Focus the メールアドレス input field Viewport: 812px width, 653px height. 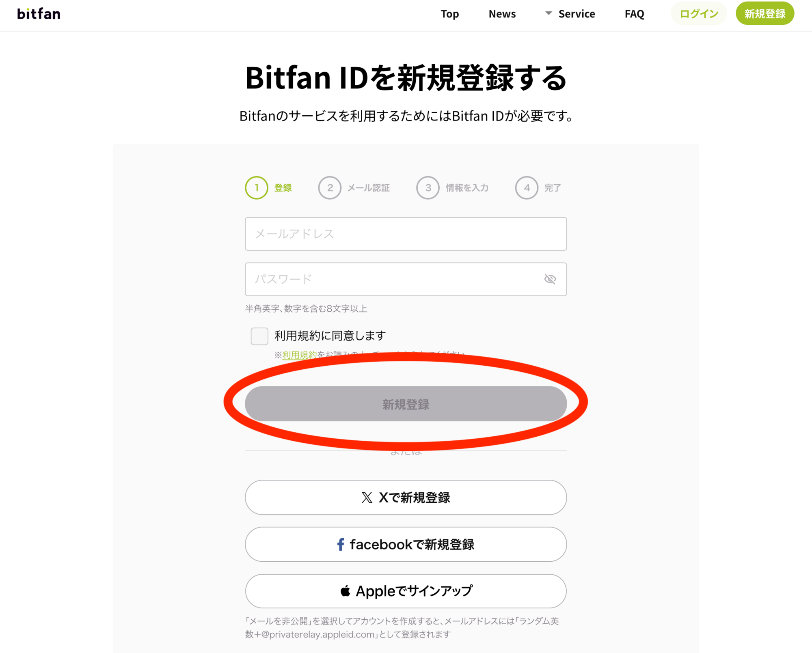pos(406,234)
